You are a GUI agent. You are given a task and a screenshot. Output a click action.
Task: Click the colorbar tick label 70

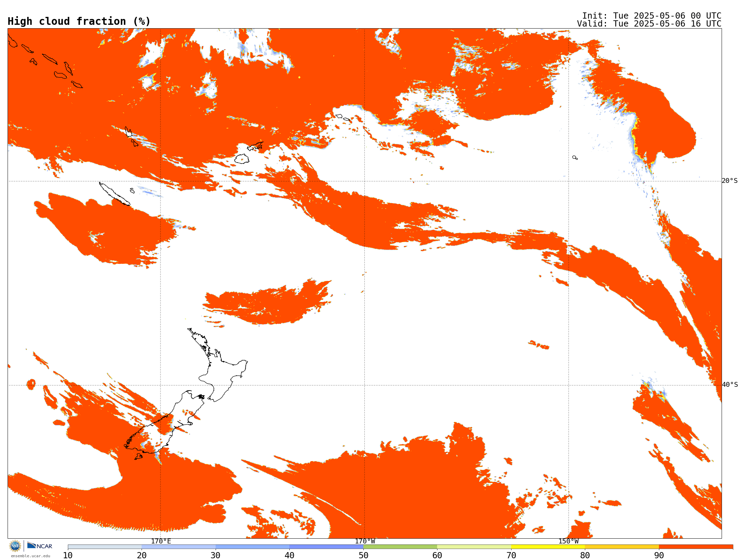[511, 556]
